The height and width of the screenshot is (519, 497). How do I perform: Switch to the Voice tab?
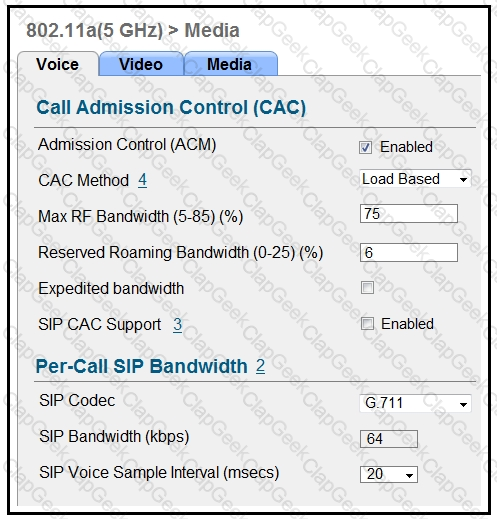58,64
